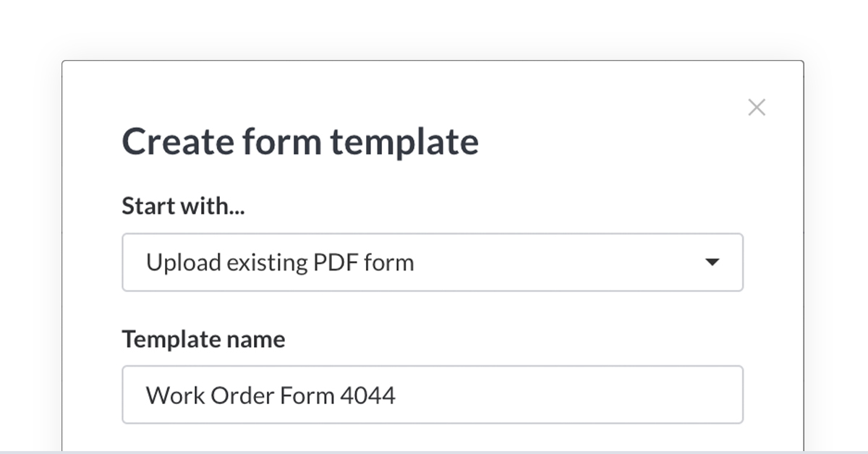The image size is (868, 454).
Task: Open the Start with dropdown
Action: [x=432, y=262]
